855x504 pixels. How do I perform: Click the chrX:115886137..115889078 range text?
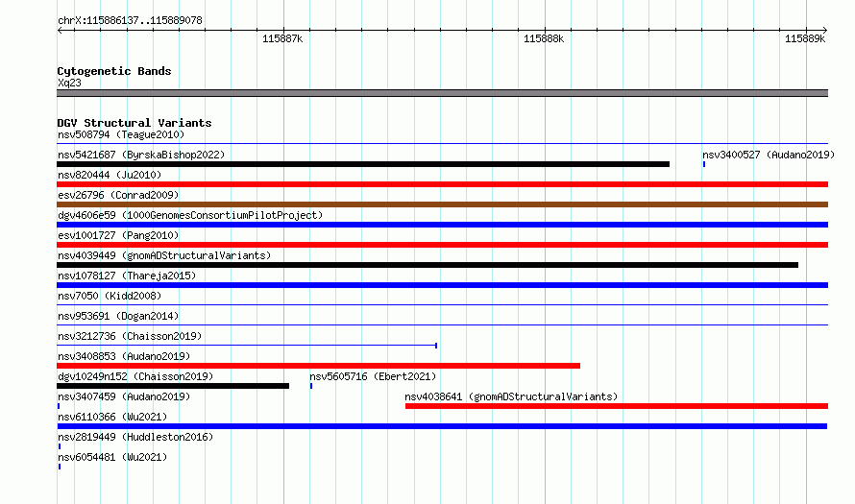[130, 20]
